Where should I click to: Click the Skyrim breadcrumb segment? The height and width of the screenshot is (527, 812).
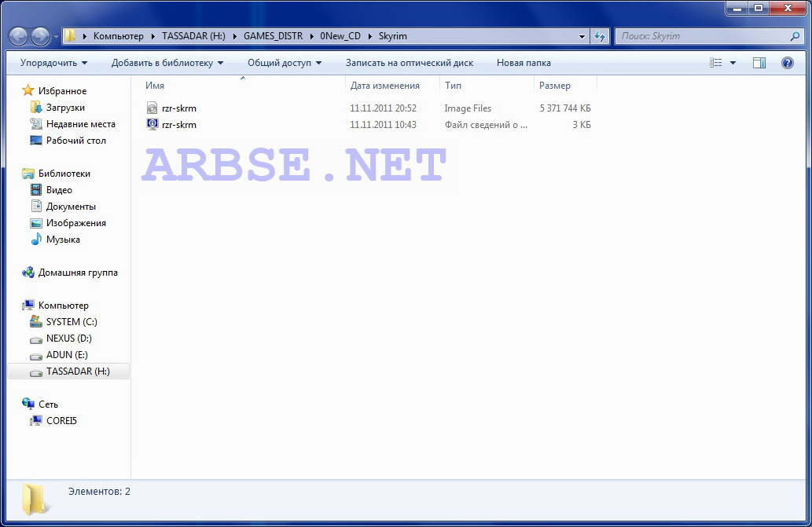pos(392,36)
